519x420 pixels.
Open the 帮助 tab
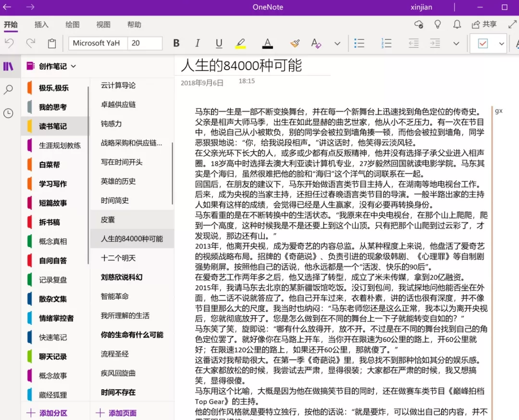[x=134, y=25]
